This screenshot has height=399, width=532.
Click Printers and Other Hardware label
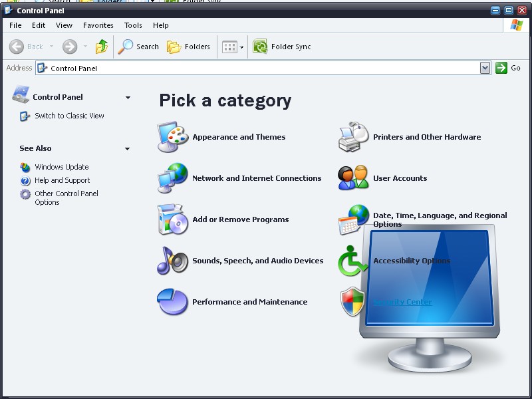click(x=427, y=137)
